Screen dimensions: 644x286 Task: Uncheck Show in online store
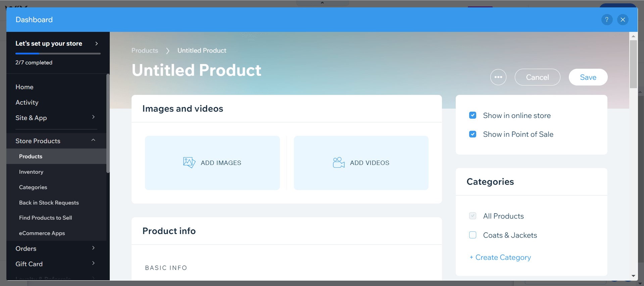[x=473, y=115]
